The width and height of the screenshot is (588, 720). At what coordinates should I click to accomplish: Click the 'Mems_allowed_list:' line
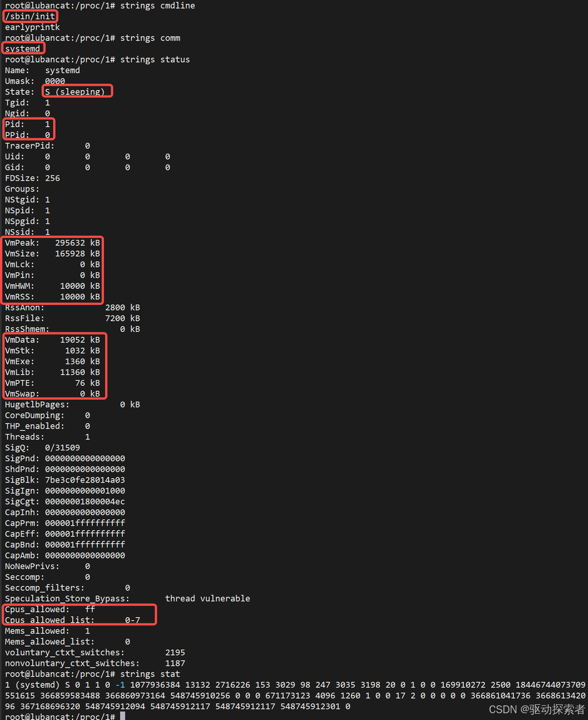(68, 642)
